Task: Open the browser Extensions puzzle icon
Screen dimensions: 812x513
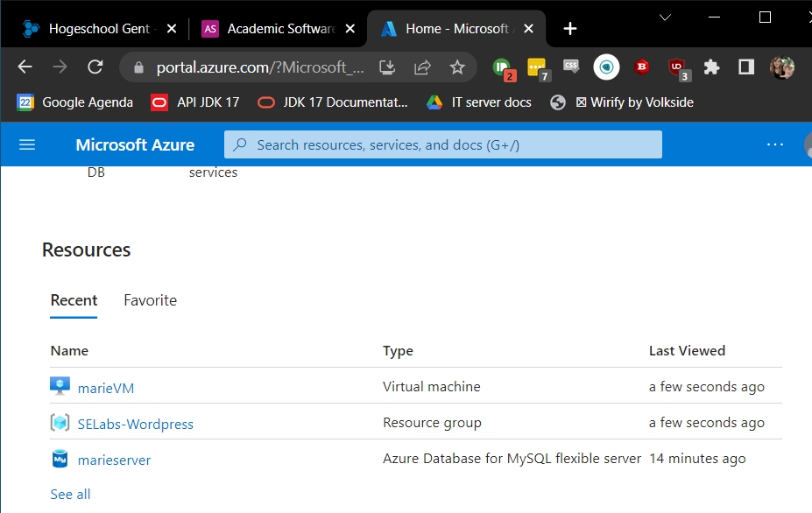Action: tap(711, 67)
